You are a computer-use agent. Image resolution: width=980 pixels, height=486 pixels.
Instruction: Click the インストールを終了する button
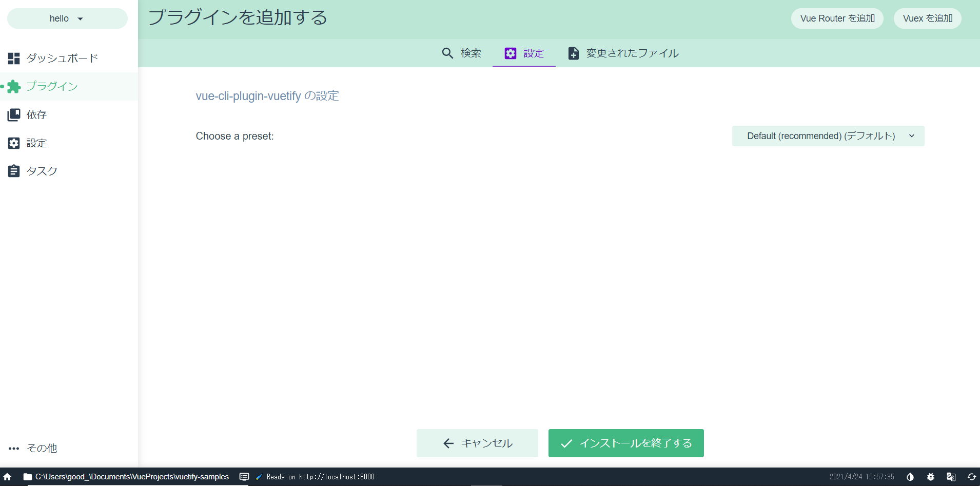tap(625, 443)
